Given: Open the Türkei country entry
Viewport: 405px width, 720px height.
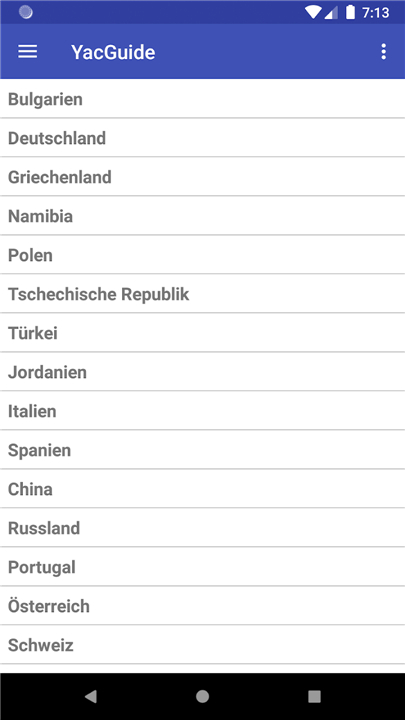Looking at the screenshot, I should pos(202,333).
